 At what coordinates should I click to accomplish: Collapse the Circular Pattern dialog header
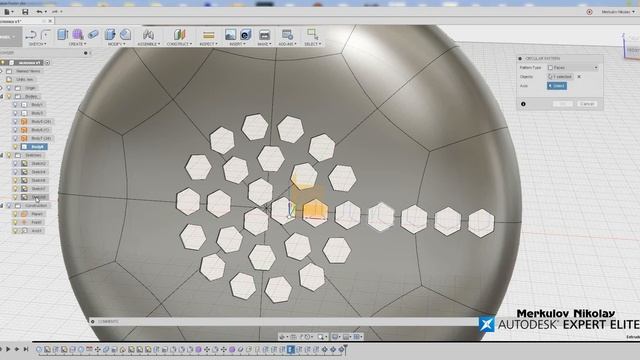coord(520,58)
